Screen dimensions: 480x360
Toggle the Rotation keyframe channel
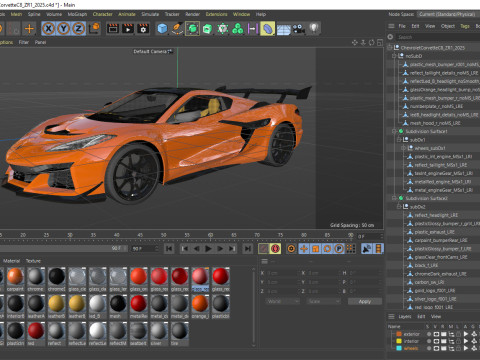pyautogui.click(x=327, y=249)
